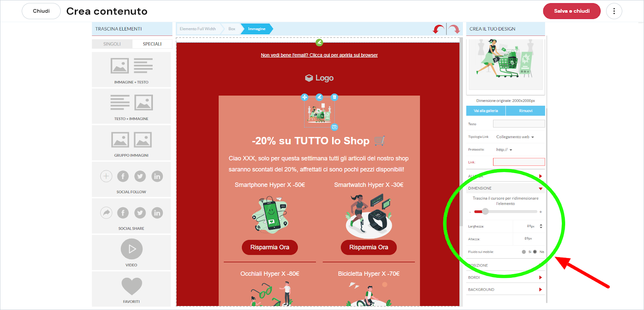Click the dimension slider handle
The width and height of the screenshot is (644, 310).
pyautogui.click(x=485, y=211)
